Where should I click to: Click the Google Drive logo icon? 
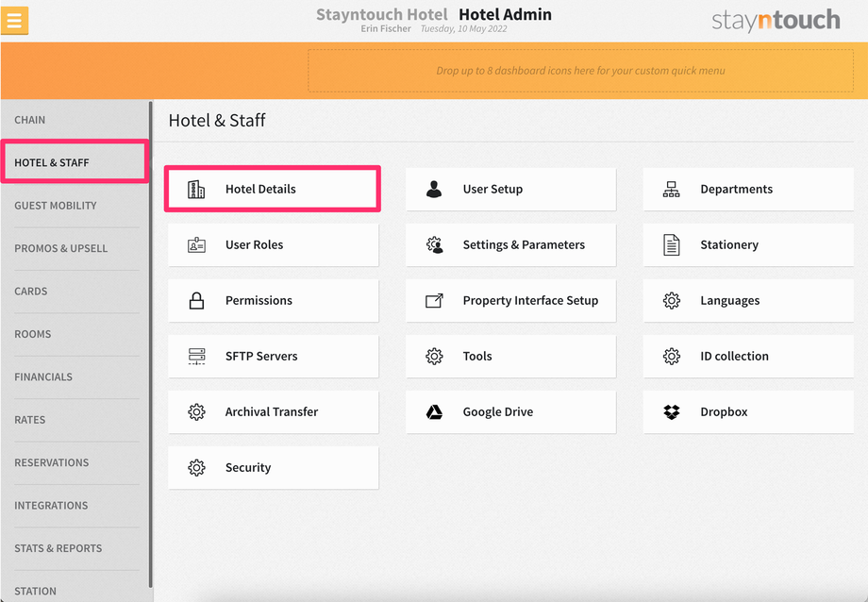click(434, 412)
